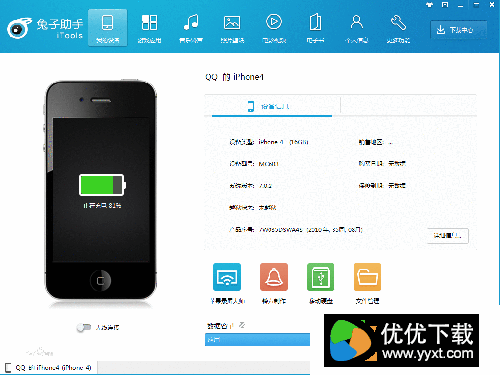Click the home button on the iPhone image
500x375 pixels.
(100, 281)
